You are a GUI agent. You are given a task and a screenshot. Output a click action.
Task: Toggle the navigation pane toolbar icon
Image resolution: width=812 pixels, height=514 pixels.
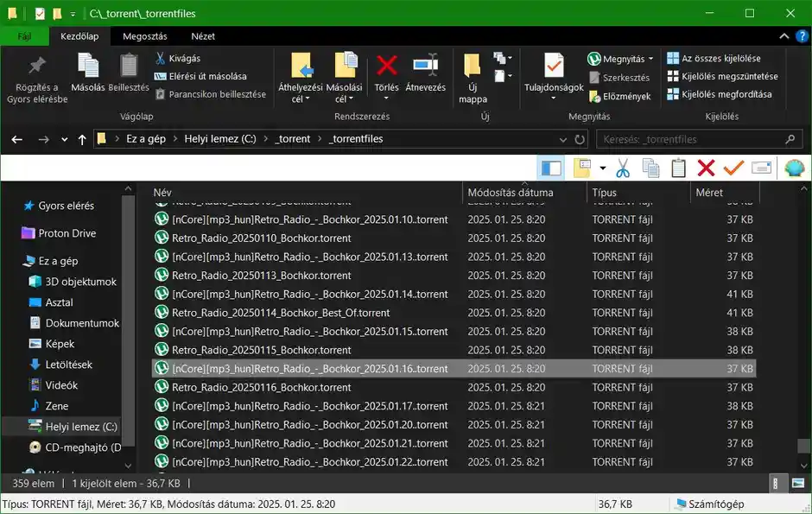(x=550, y=168)
